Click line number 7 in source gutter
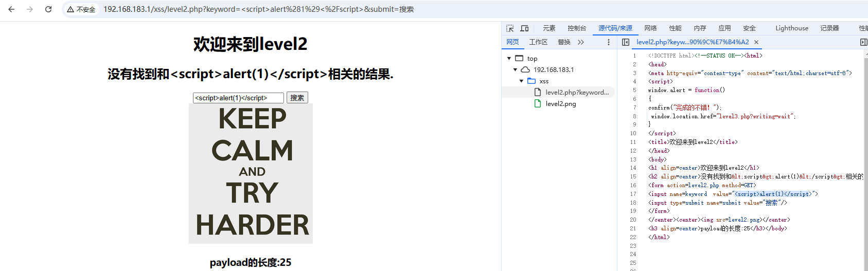Viewport: 868px width, 271px height. [634, 107]
